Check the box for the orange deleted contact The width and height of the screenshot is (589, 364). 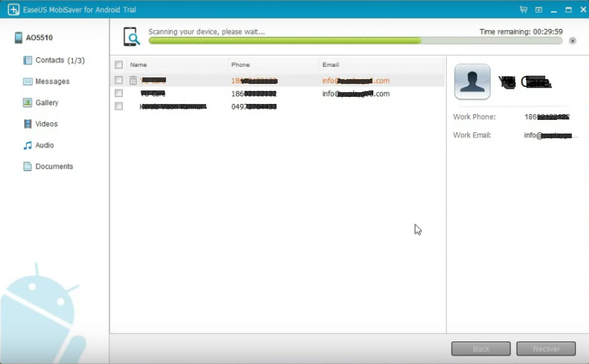(x=119, y=80)
